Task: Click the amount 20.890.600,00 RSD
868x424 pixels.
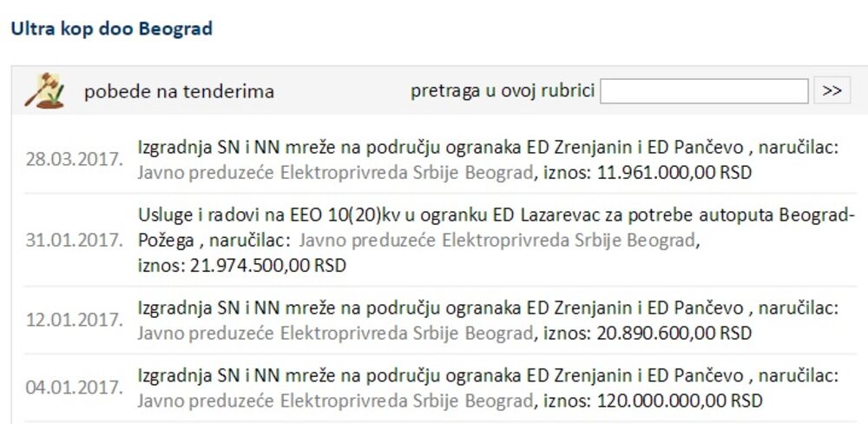Action: tap(673, 333)
